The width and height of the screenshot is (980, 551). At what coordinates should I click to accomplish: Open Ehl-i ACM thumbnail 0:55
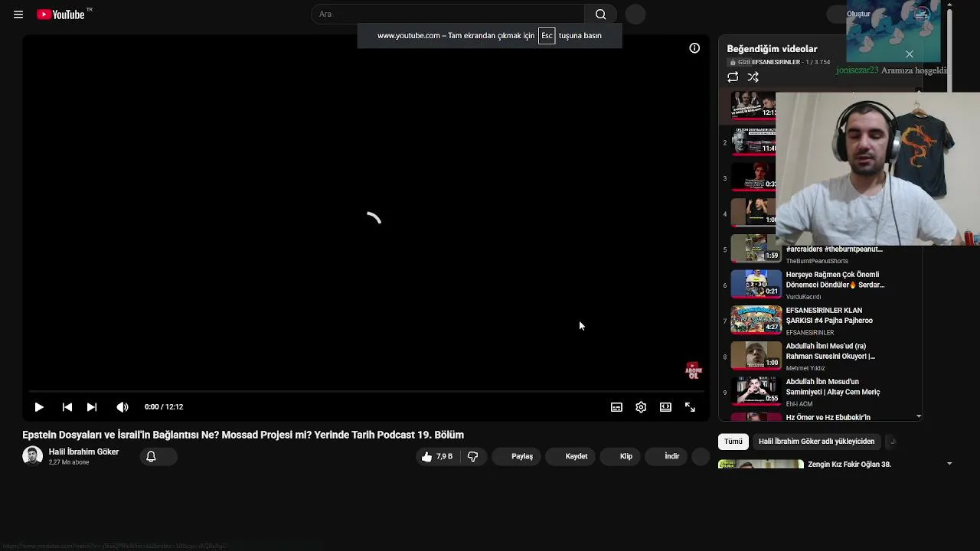756,391
